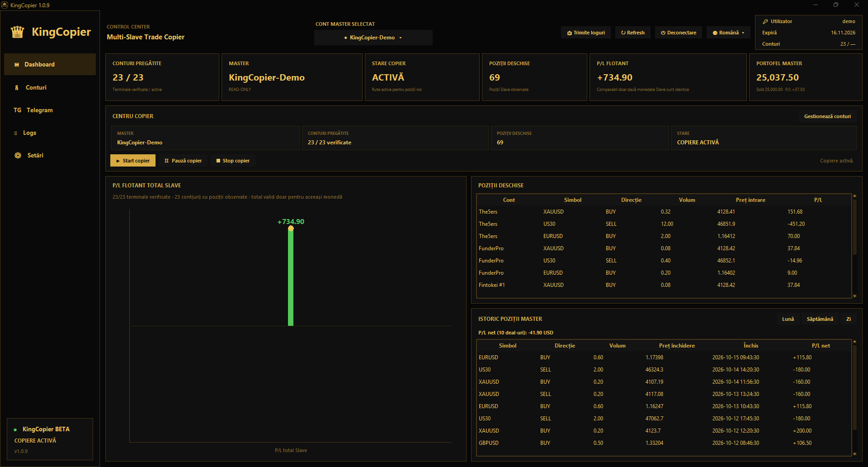Click the Poziții deschise table scrollbar
Viewport: 868px width, 467px height.
(x=854, y=227)
